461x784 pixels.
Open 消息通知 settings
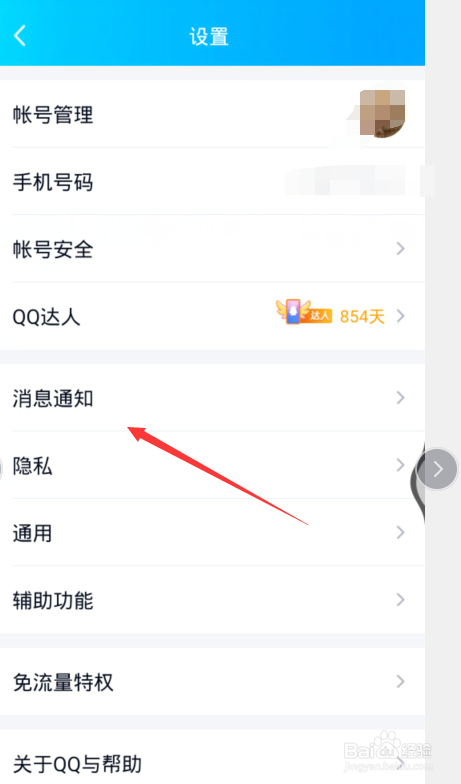point(212,398)
